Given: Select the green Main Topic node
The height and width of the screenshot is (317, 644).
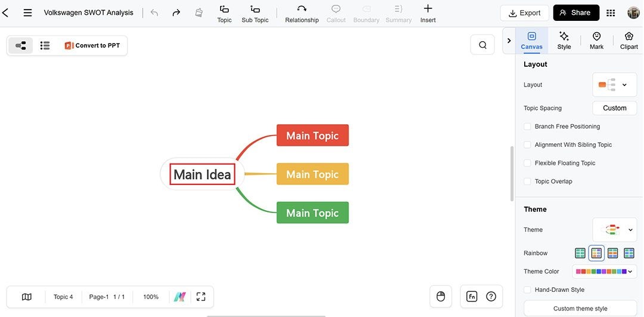Looking at the screenshot, I should tap(312, 213).
